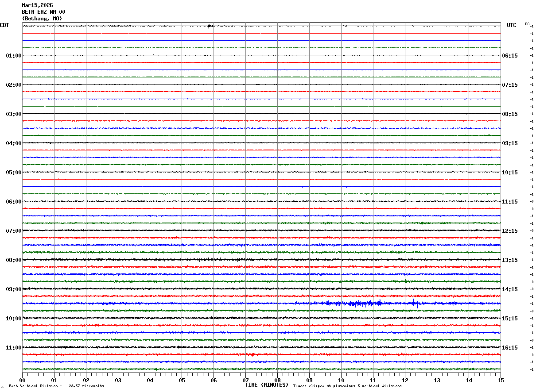
Task: Click minute 00 on the time axis
Action: 22,380
